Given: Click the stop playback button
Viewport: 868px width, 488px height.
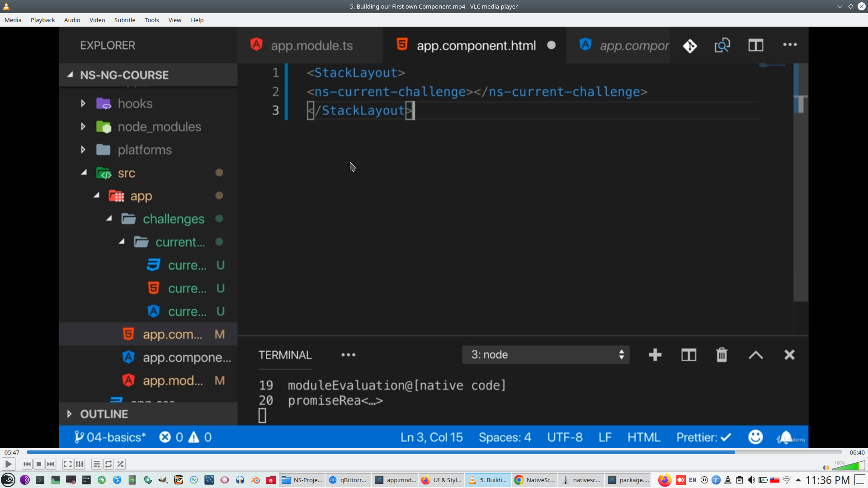Looking at the screenshot, I should [x=39, y=464].
